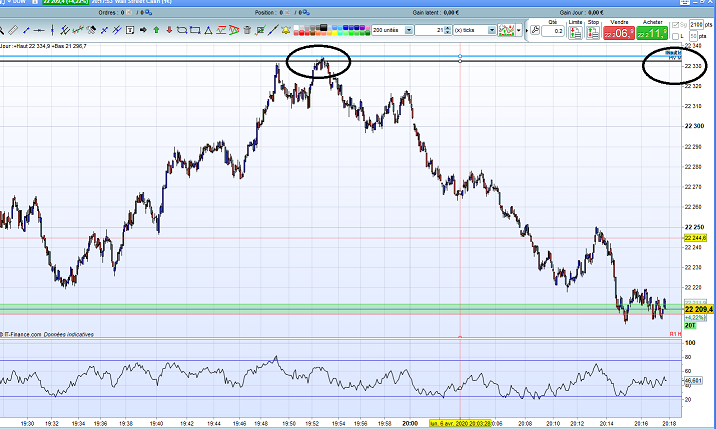Select the rectangle drawing tool
The height and width of the screenshot is (429, 716).
coord(195,30)
